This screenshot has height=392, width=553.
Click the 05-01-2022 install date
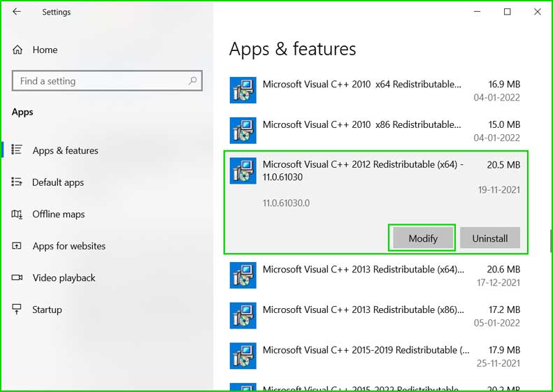click(497, 323)
